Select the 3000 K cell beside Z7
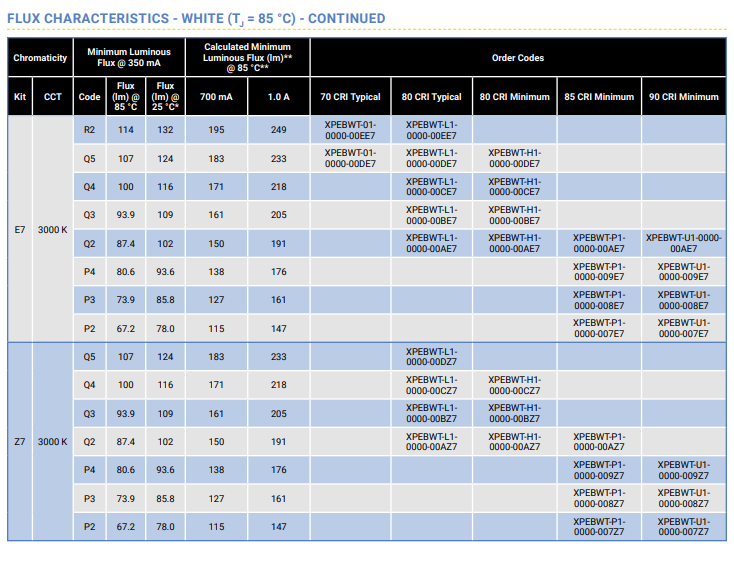The width and height of the screenshot is (734, 561). (x=52, y=442)
